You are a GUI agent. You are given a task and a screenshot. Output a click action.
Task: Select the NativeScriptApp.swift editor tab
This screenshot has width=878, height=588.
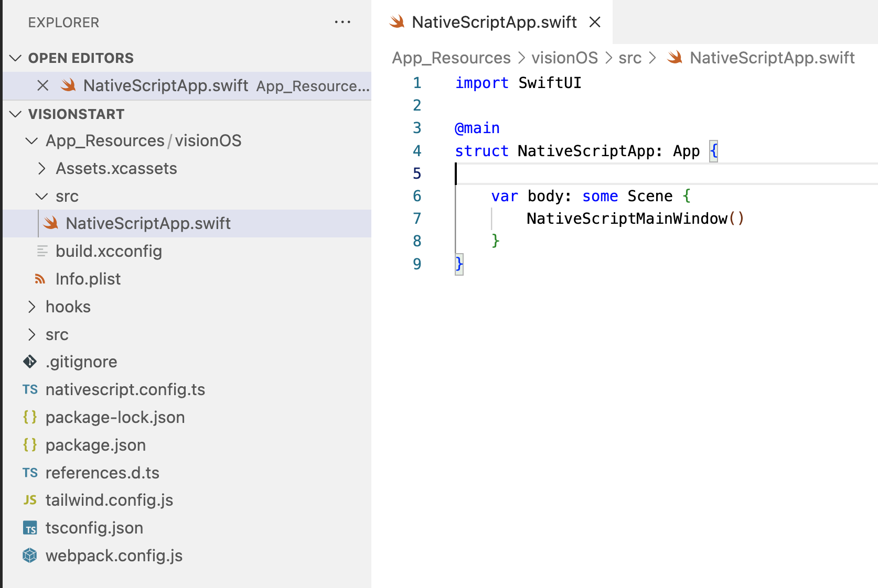point(494,22)
